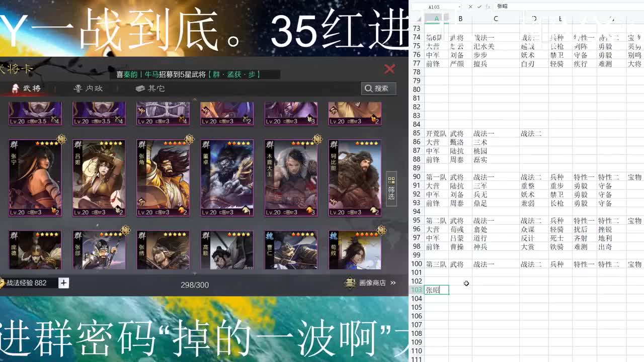Screen dimensions: 644x362
Task: Click cell 白刃 in row 77
Action: click(534, 64)
